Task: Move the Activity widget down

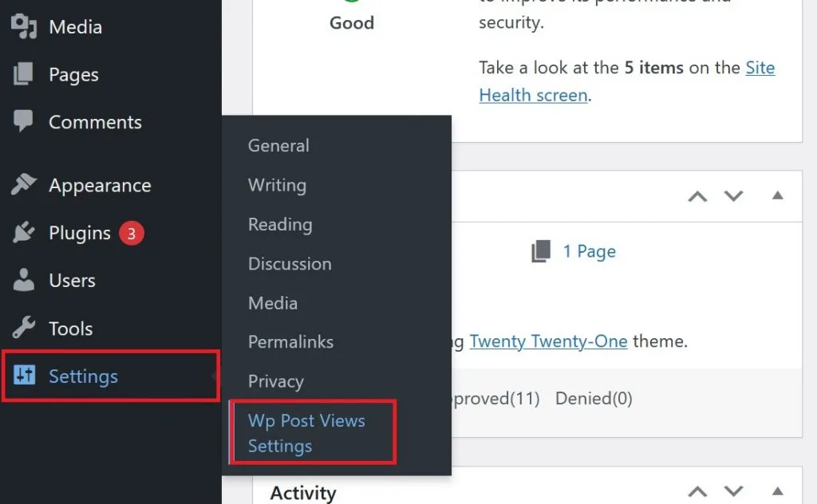Action: click(733, 491)
